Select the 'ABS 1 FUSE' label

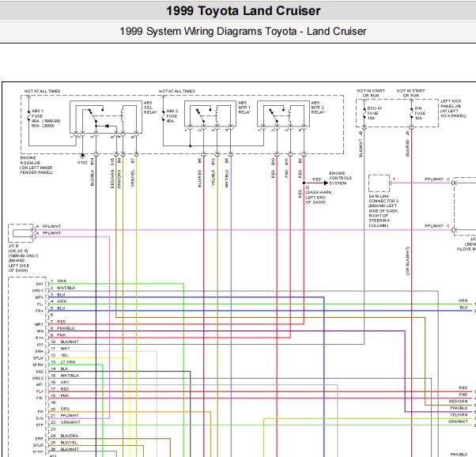point(38,114)
